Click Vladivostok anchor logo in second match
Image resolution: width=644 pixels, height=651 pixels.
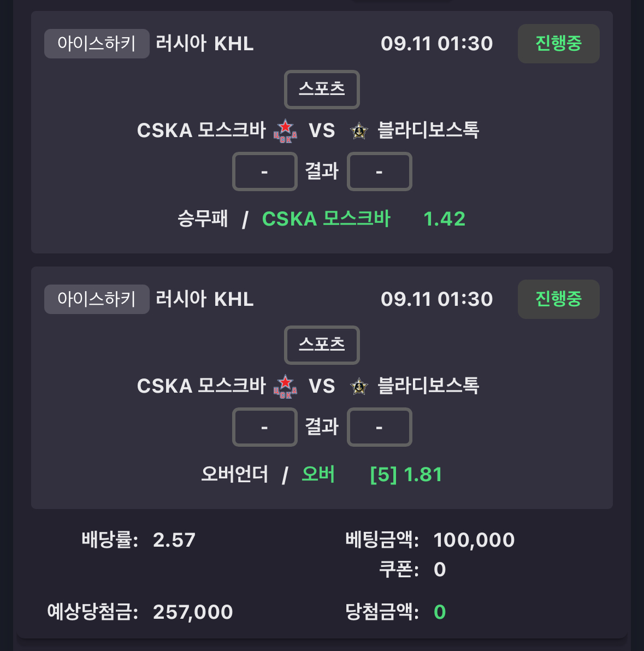pyautogui.click(x=359, y=387)
